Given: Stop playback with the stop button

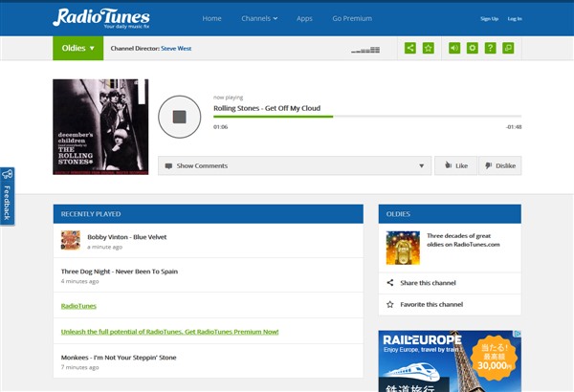Looking at the screenshot, I should click(180, 117).
